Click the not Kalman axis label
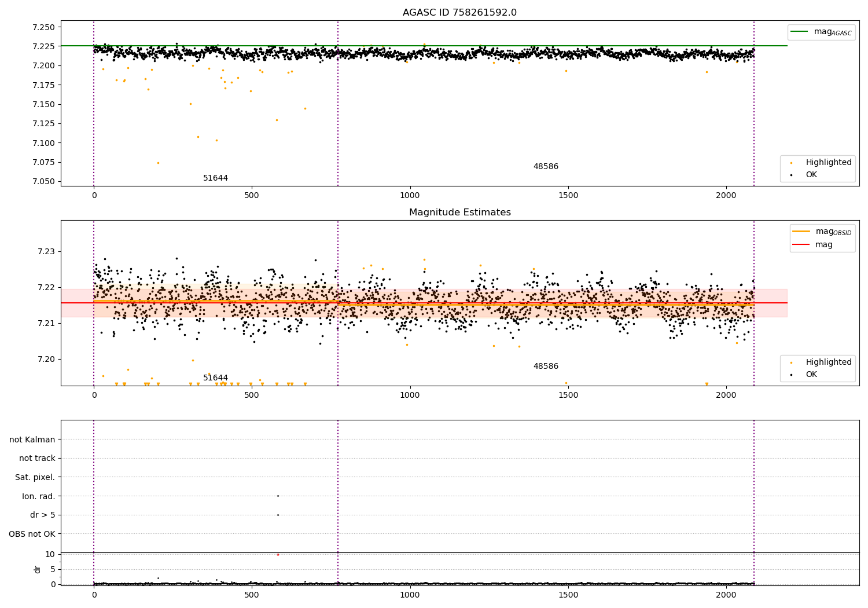This screenshot has width=868, height=608. click(32, 439)
